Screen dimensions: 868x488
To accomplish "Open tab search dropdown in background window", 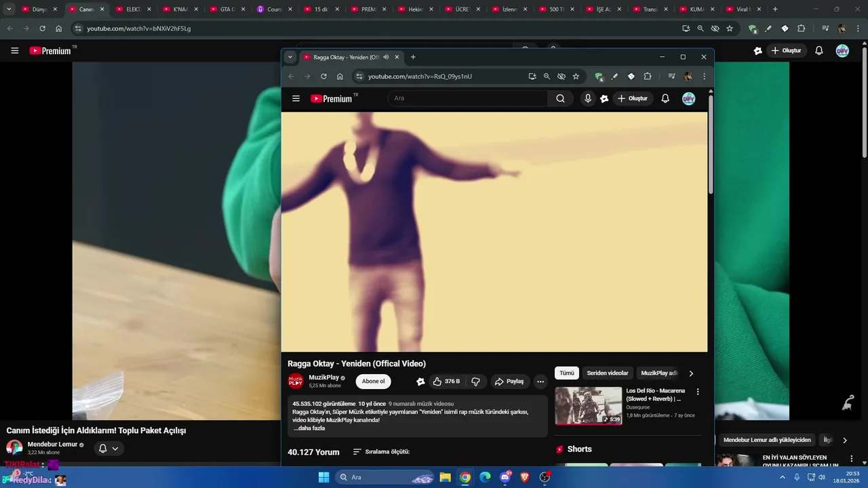I will click(9, 9).
